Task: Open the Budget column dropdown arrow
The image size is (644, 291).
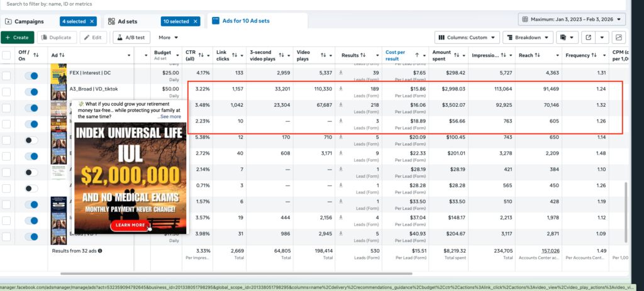Action: tap(178, 55)
